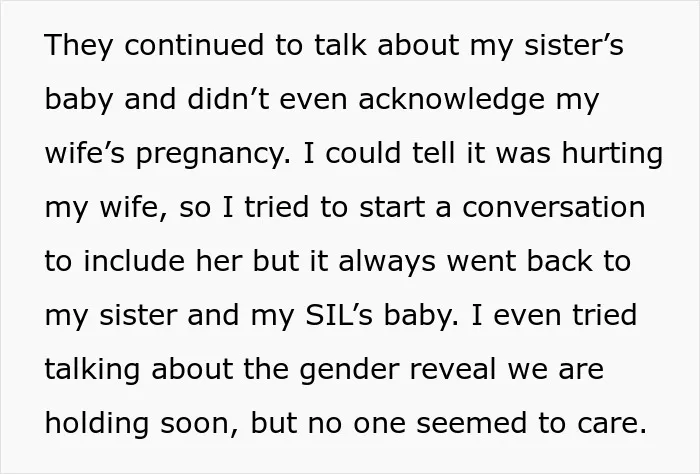Click on the word "pregnancy"
This screenshot has width=700, height=474.
pos(213,154)
